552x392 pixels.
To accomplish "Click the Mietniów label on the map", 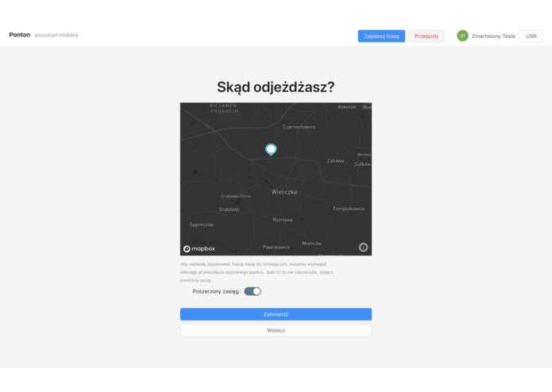I will tap(311, 244).
